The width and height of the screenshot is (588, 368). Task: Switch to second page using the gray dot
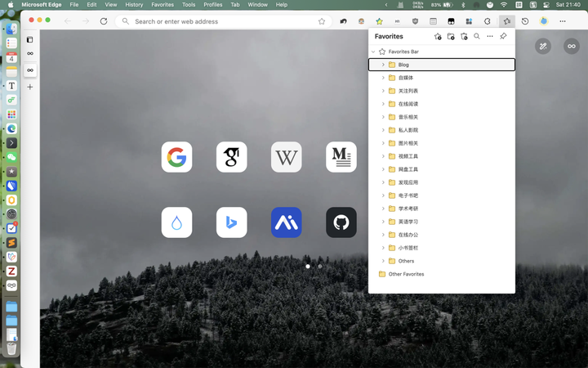pyautogui.click(x=320, y=267)
